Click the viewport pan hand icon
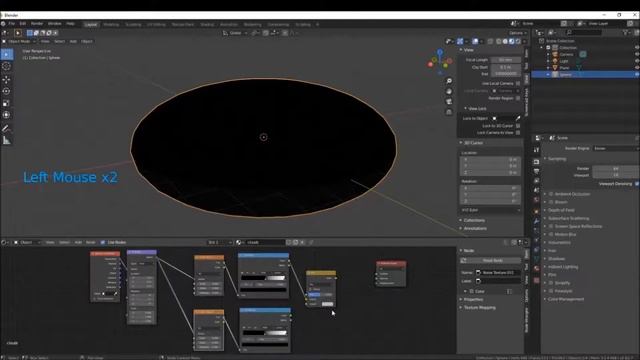Screen dimensions: 640x360 [449, 91]
